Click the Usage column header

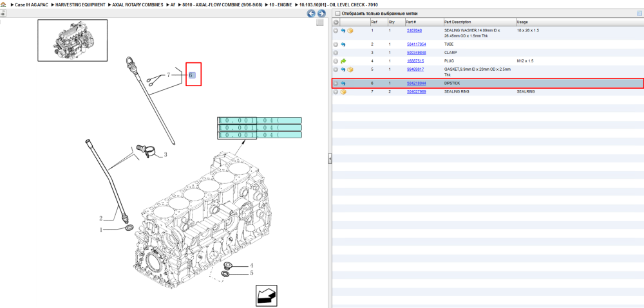(x=580, y=22)
